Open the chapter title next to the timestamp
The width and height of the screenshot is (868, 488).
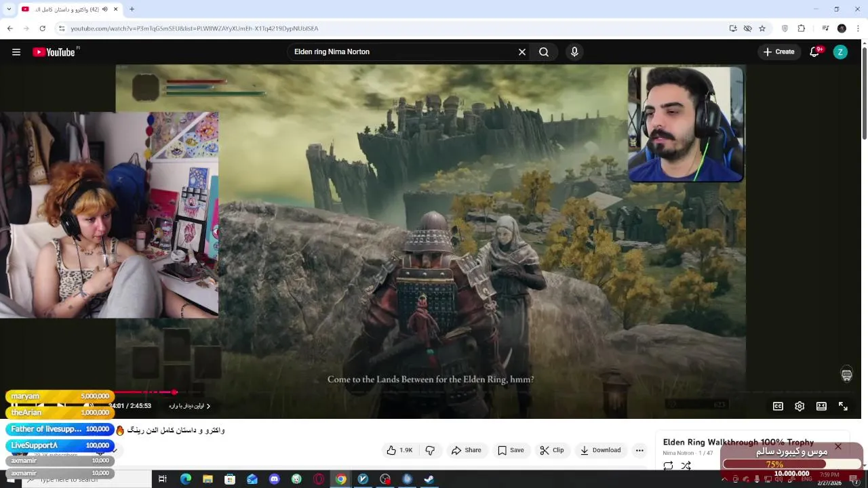point(189,406)
